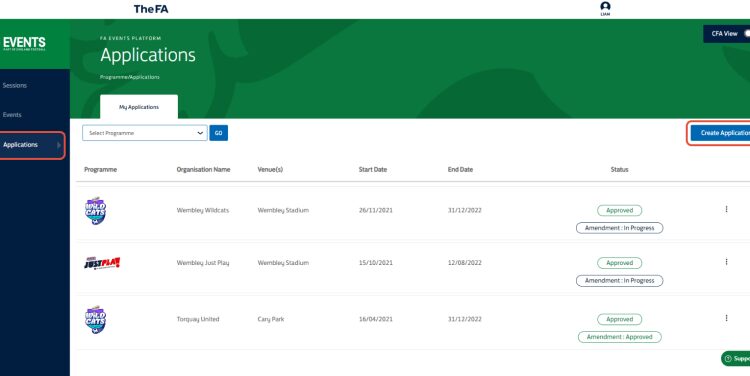Click Approved status for Wembley Wildcats

coord(619,210)
